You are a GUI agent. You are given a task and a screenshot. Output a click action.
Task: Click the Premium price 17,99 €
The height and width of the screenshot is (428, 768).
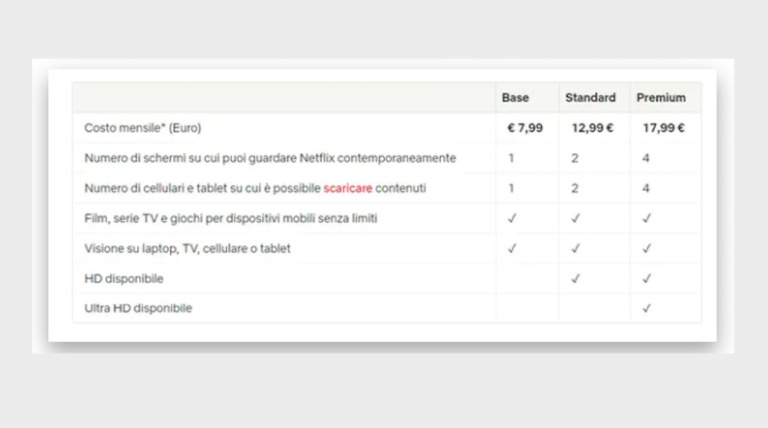(664, 128)
